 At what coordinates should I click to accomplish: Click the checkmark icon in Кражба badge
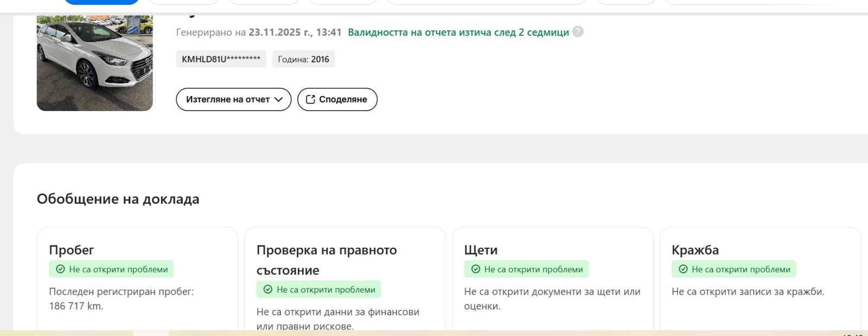coord(683,269)
